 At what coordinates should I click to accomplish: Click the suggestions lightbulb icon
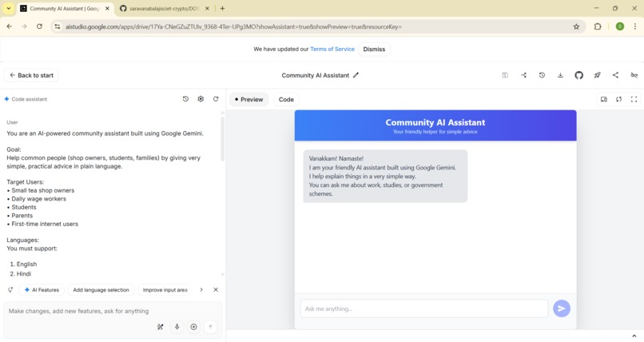coord(10,290)
